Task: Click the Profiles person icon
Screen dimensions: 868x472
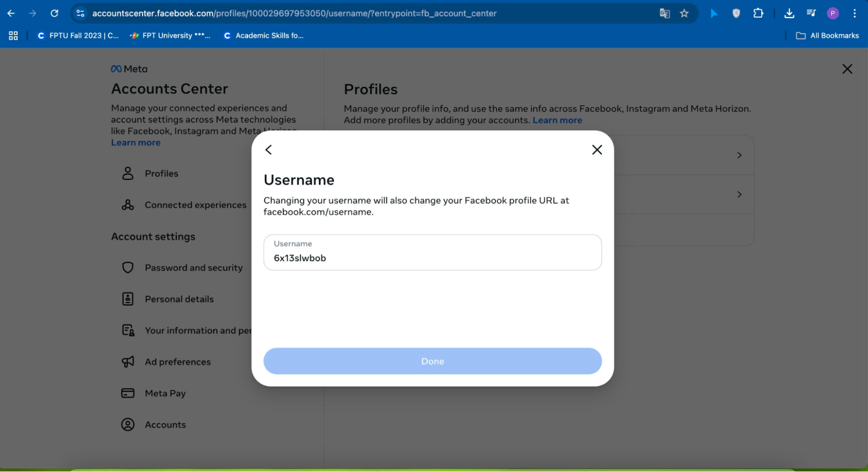Action: [x=128, y=173]
